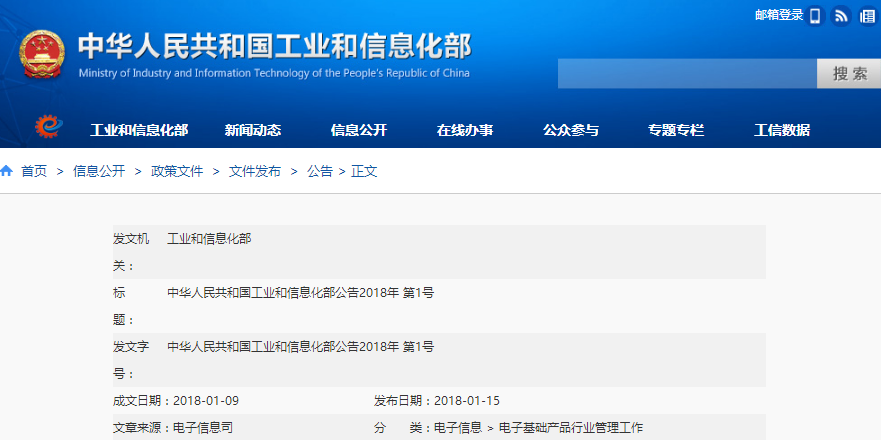Go to 首页 in the breadcrumb

(x=34, y=171)
